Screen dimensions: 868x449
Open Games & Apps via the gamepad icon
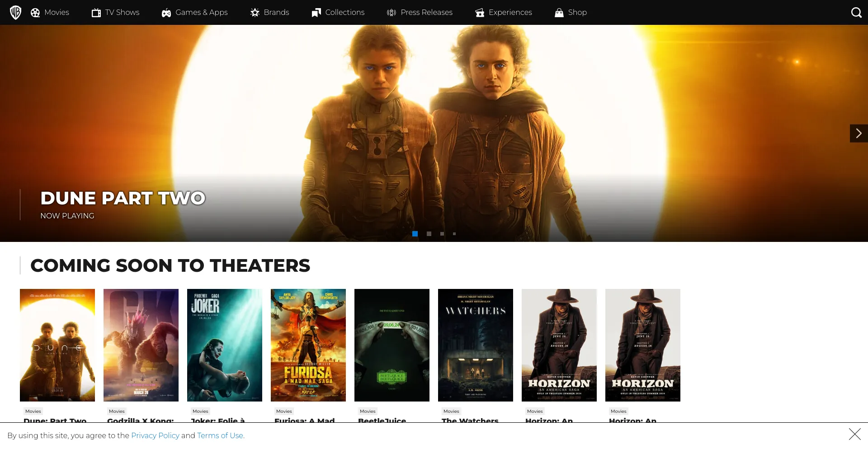coord(166,12)
